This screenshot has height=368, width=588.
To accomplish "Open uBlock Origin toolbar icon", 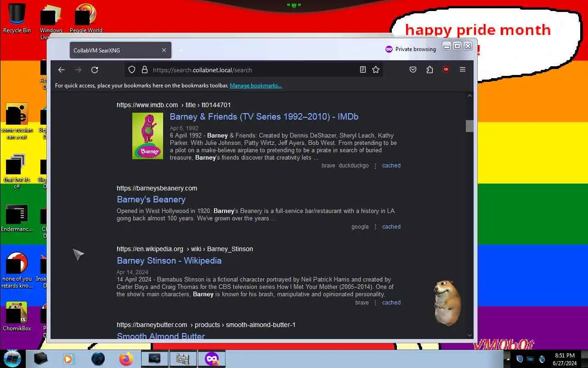I will coord(446,69).
